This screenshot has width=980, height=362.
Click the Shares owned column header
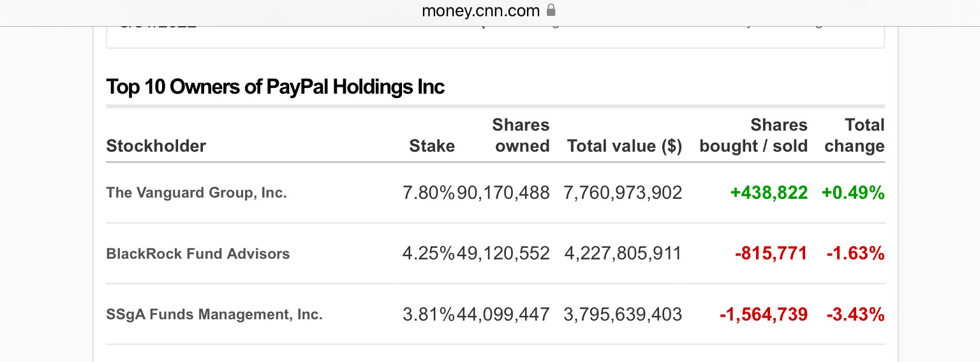coord(521,135)
